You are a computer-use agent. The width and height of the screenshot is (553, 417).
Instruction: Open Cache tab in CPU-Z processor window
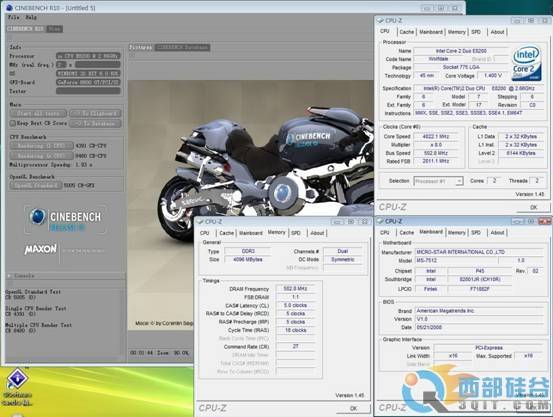pyautogui.click(x=407, y=32)
